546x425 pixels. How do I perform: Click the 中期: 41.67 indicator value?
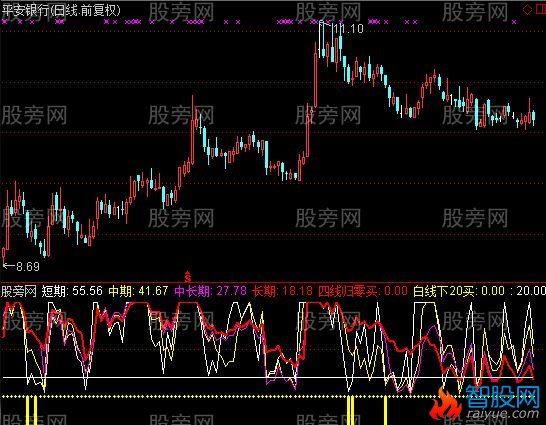138,291
